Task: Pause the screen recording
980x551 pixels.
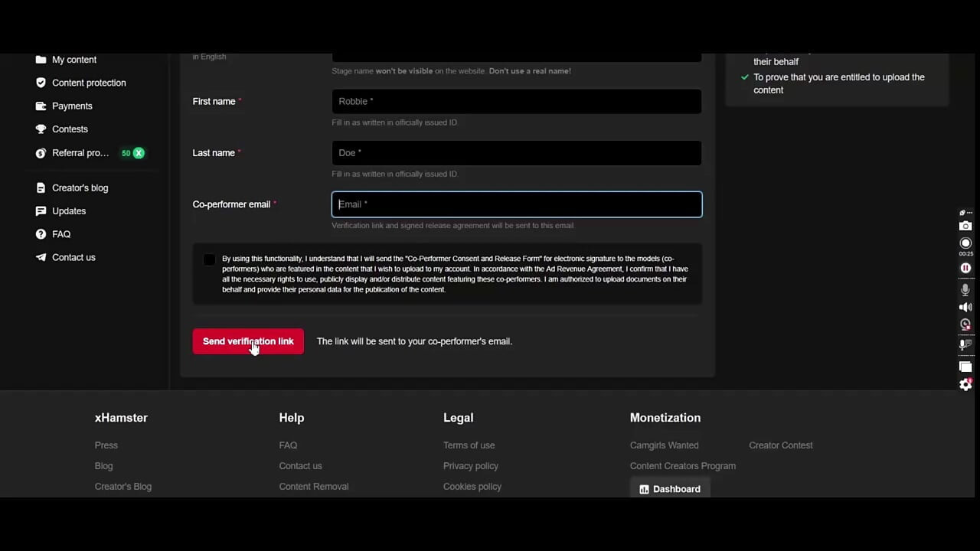Action: 965,268
